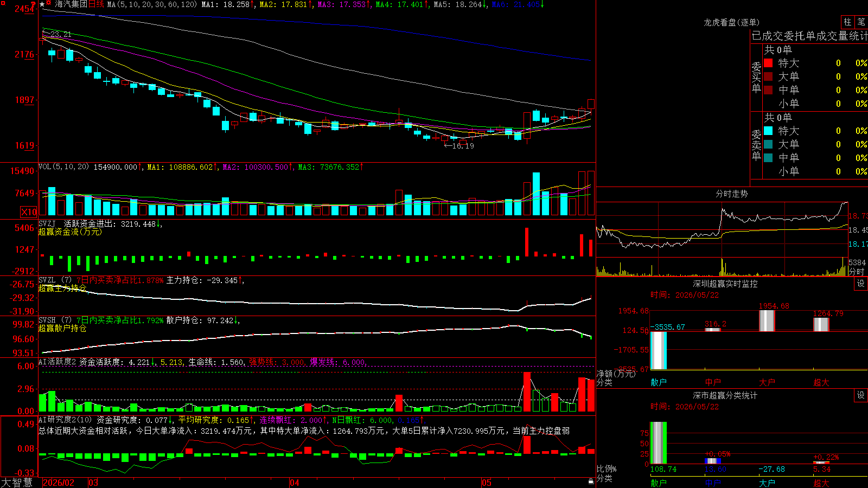Click the 04 month marker on timeline
868x488 pixels.
pos(294,483)
